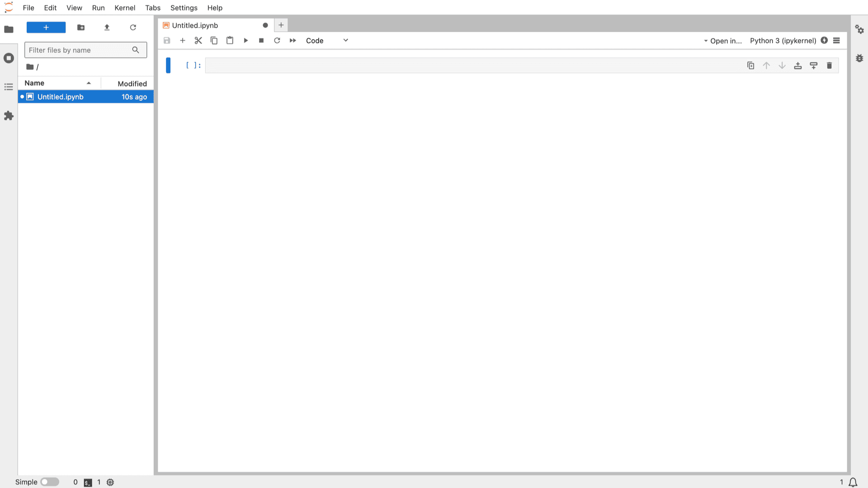Screen dimensions: 868x488
Task: Duplicate the cell with cell toolbar icon
Action: coord(750,66)
